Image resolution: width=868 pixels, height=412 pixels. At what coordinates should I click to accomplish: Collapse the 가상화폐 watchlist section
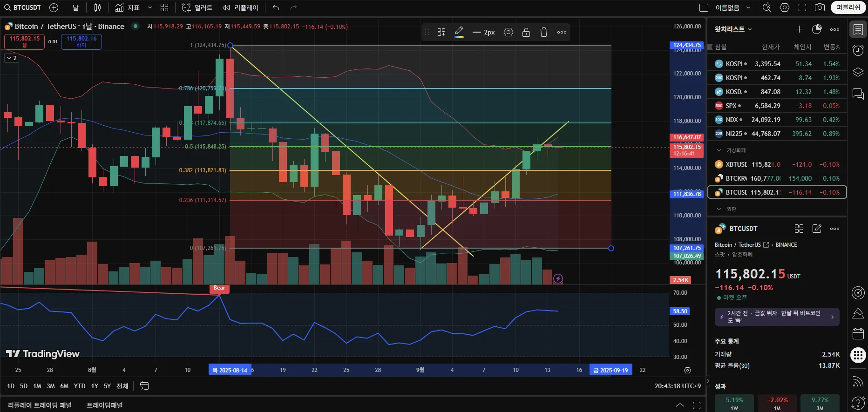(x=719, y=150)
